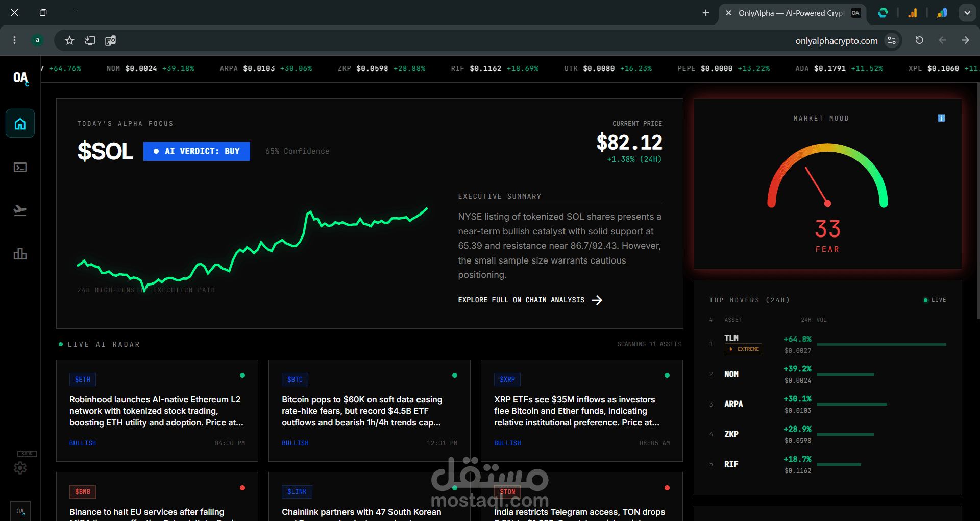Click the orange bar chart extension icon
This screenshot has height=521, width=980.
pyautogui.click(x=912, y=13)
